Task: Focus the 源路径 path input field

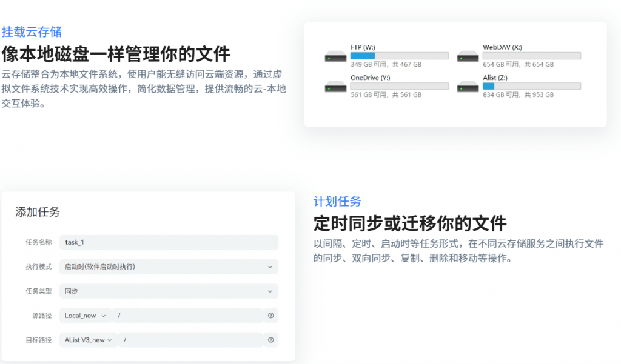Action: pyautogui.click(x=188, y=316)
